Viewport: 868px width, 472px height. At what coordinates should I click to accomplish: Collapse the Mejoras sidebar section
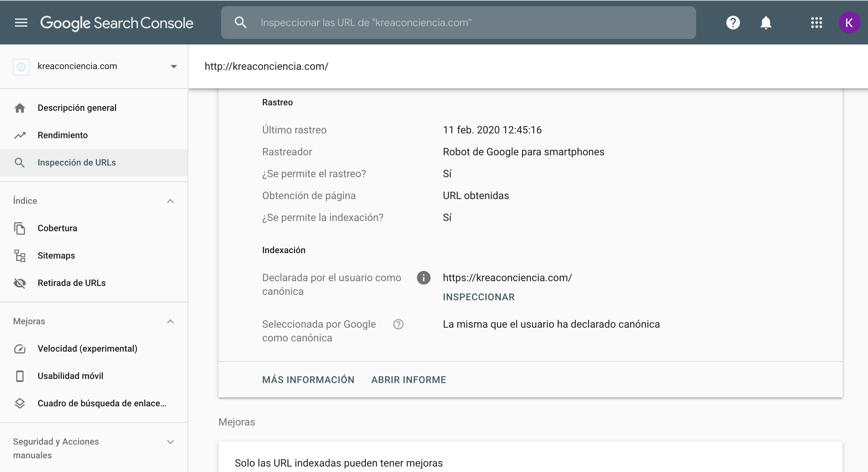point(170,321)
